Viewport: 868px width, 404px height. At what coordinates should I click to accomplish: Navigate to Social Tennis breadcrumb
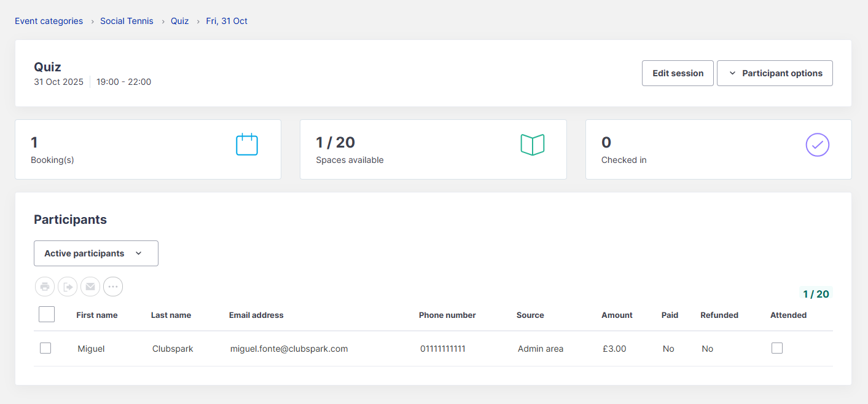(127, 21)
